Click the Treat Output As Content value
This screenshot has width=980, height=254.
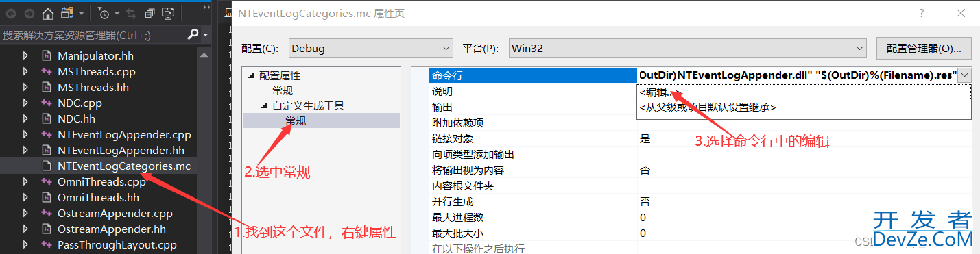pyautogui.click(x=804, y=170)
